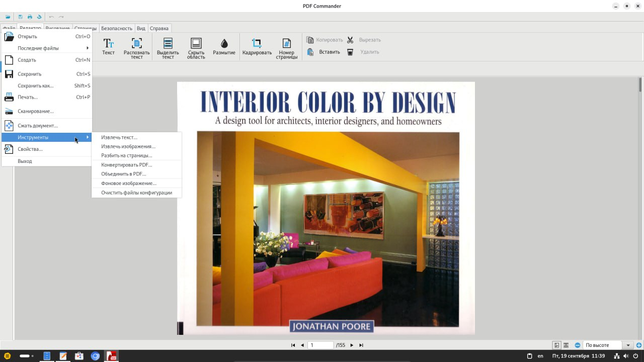The image size is (644, 362).
Task: Choose Извлечь изображения from the submenu
Action: coord(128,146)
